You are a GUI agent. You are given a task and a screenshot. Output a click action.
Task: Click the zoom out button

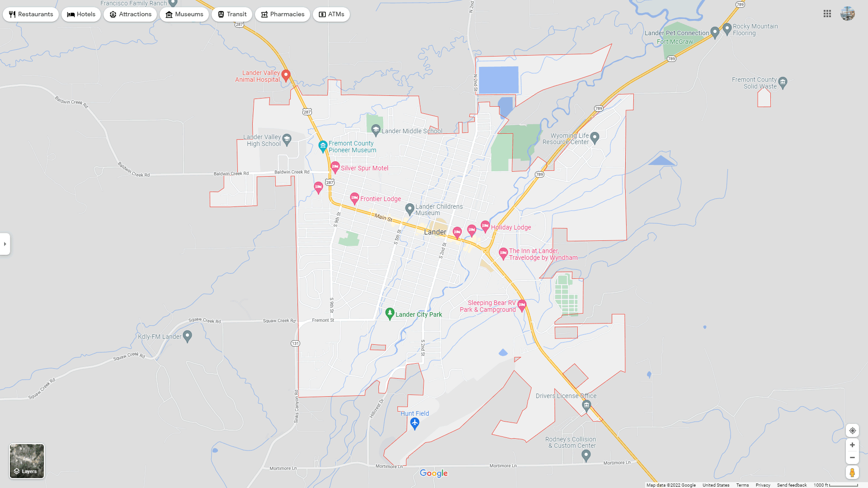pos(853,458)
